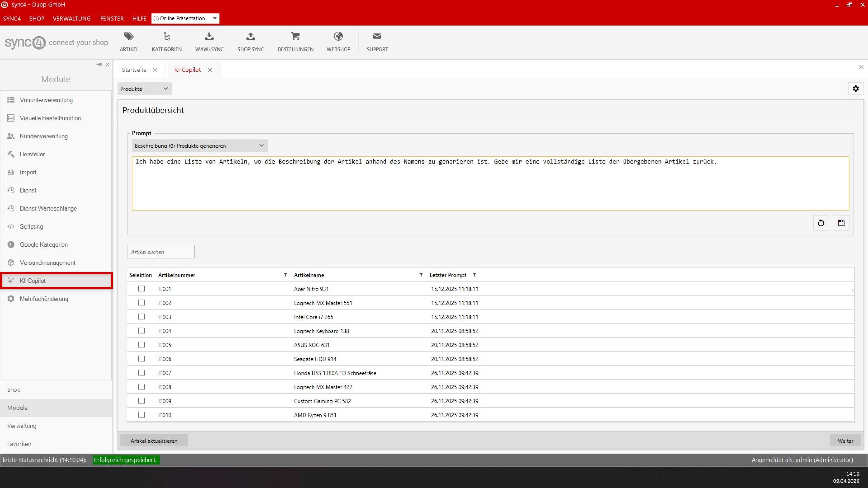Viewport: 868px width, 488px height.
Task: Reset prompt with circular arrow icon
Action: [821, 223]
